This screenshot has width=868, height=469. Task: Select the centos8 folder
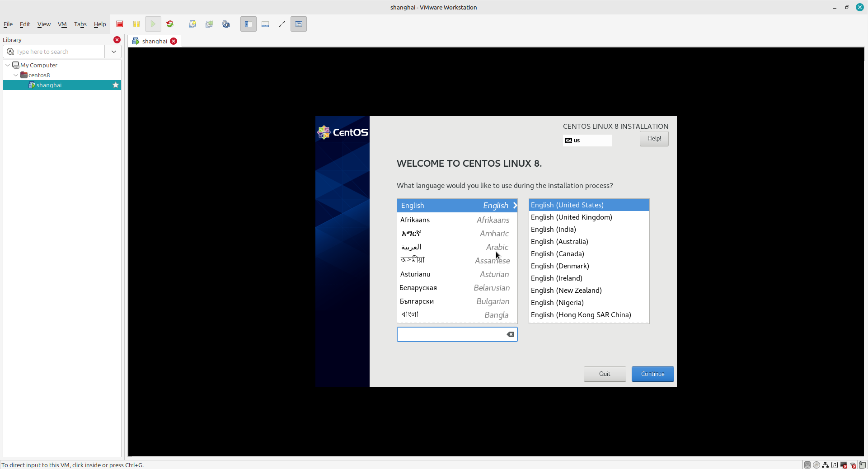pos(39,75)
